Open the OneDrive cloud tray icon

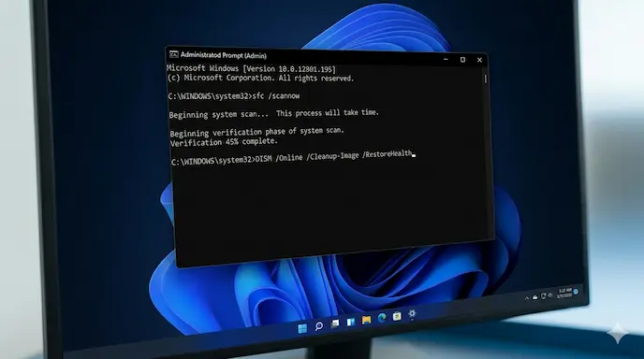(535, 297)
